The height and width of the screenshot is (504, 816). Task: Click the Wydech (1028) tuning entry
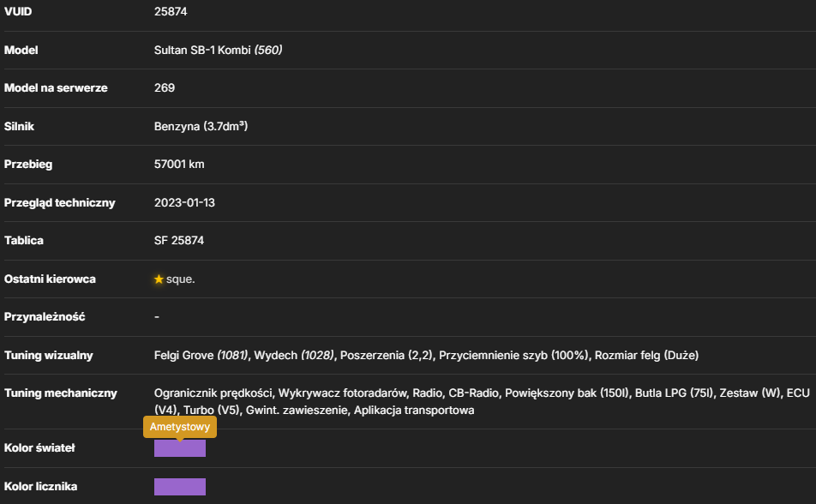(x=294, y=356)
